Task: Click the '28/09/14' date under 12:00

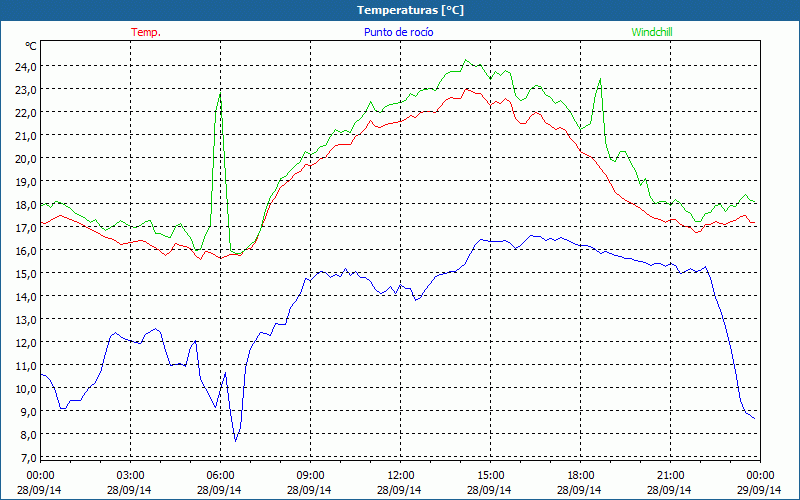Action: [x=399, y=490]
